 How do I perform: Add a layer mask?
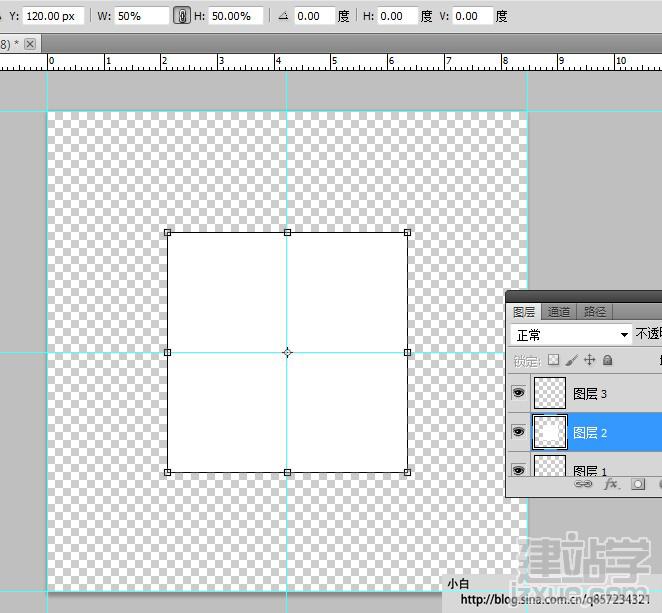(638, 484)
